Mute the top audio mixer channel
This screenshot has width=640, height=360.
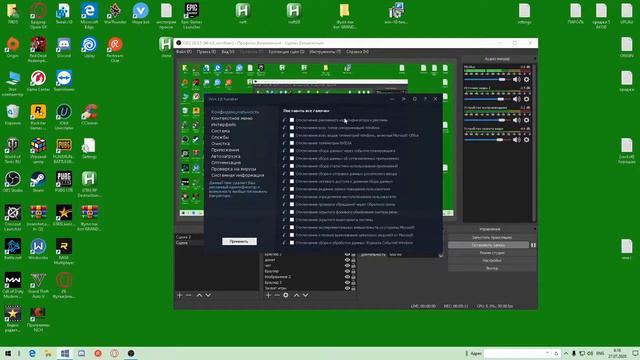[516, 80]
